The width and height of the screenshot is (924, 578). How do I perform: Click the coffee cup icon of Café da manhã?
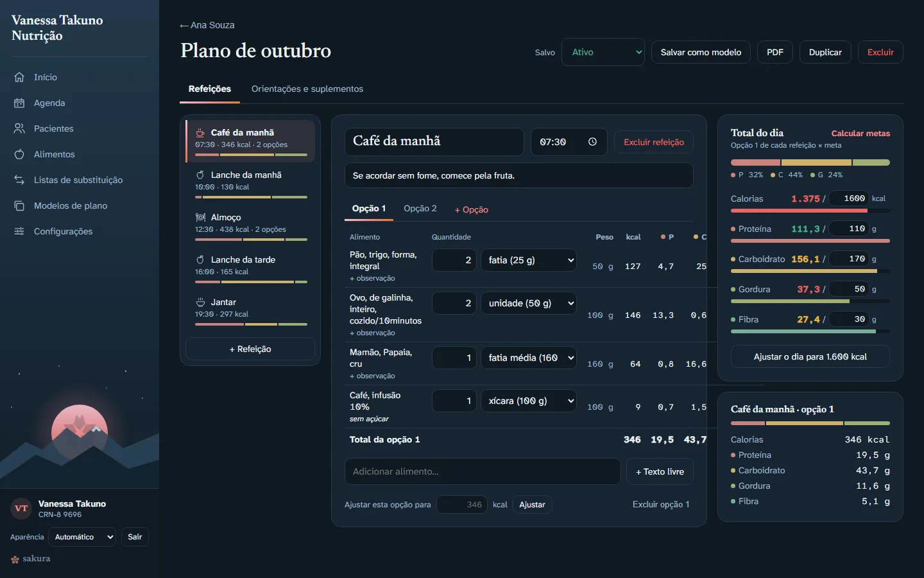click(x=200, y=133)
